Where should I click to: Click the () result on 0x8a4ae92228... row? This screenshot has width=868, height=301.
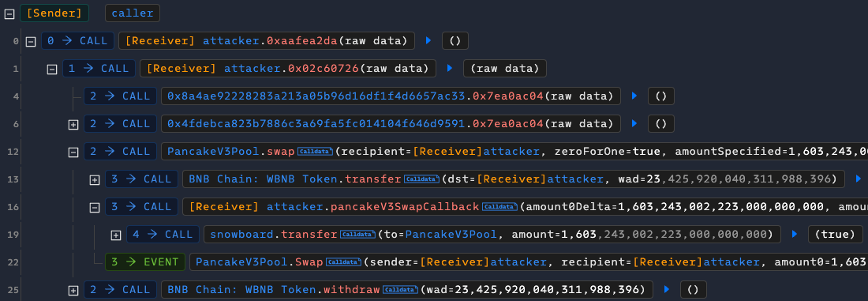661,96
